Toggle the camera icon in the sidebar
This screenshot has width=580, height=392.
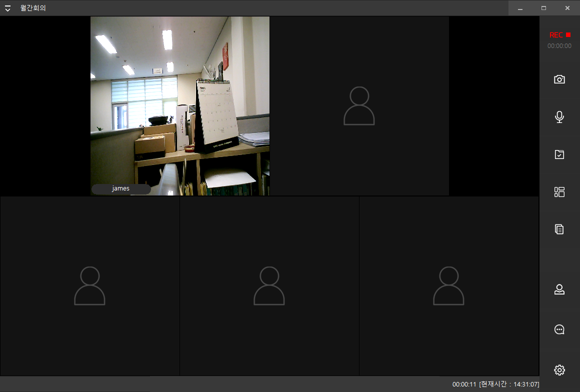[559, 79]
